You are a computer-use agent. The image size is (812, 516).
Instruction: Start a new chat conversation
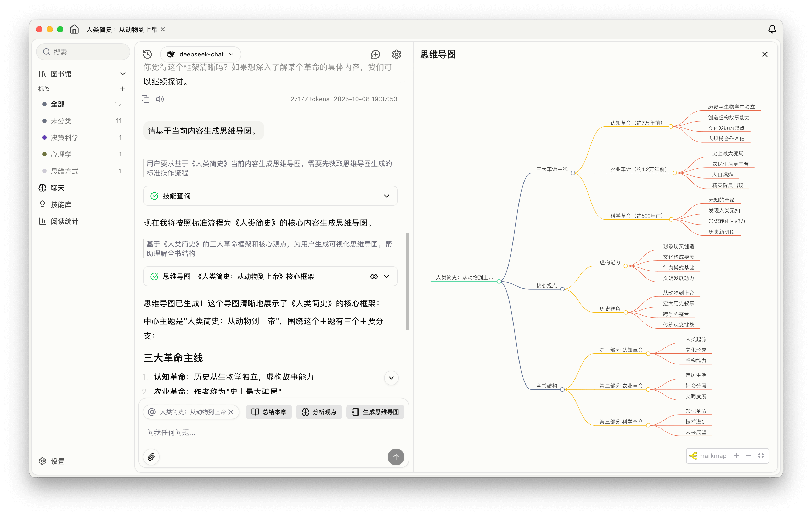click(375, 54)
